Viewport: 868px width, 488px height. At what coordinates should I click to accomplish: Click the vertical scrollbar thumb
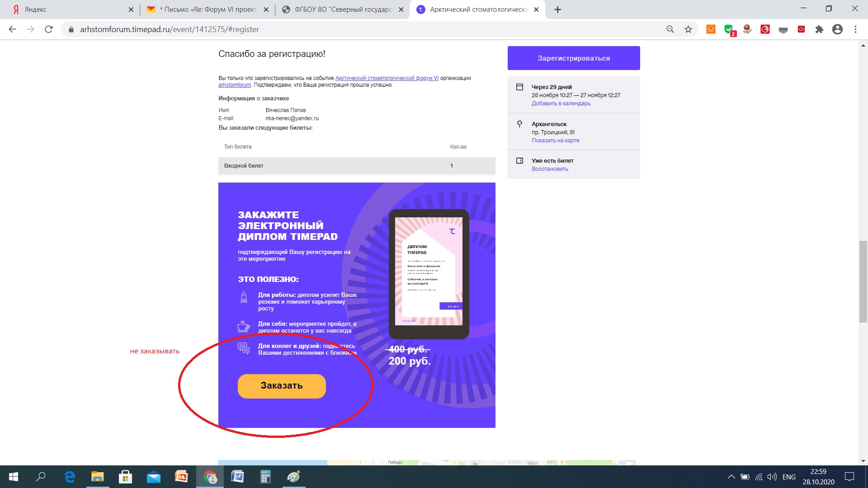[x=863, y=282]
